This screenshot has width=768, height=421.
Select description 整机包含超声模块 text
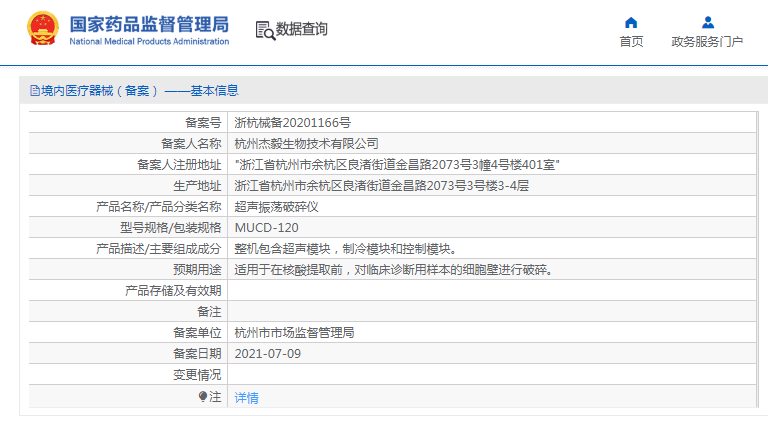point(345,249)
